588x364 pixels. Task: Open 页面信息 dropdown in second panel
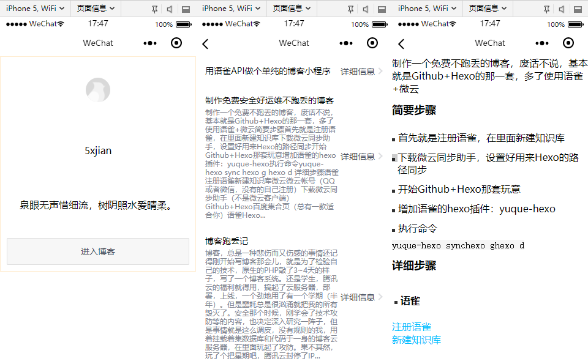pyautogui.click(x=292, y=8)
